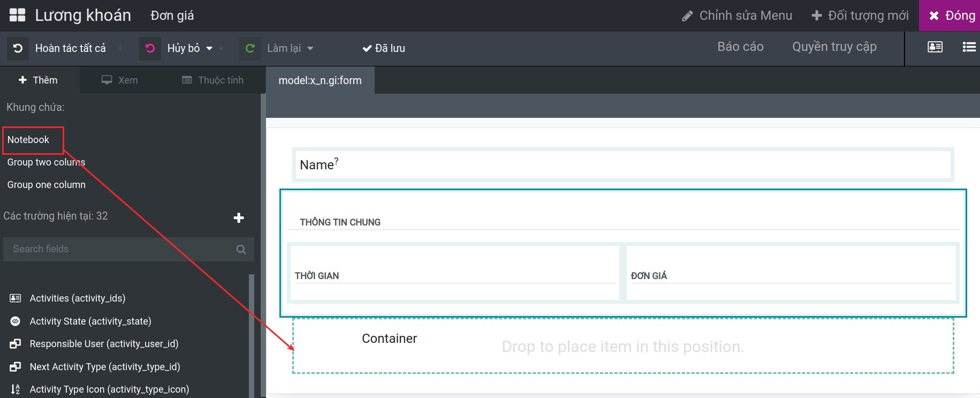Open Quyền truy cập
This screenshot has height=398, width=980.
(834, 47)
